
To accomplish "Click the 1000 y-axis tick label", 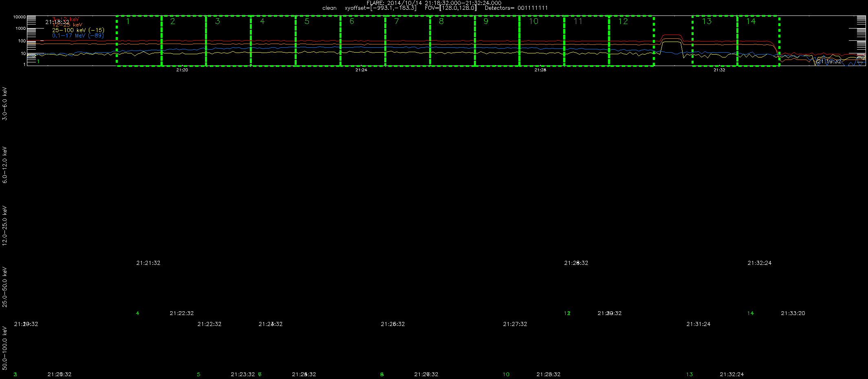I will [21, 29].
